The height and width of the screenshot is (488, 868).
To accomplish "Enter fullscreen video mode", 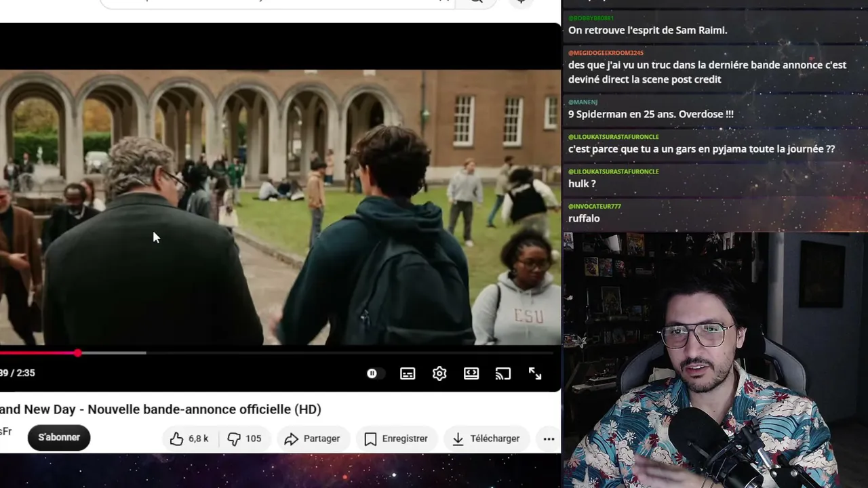I will click(x=535, y=373).
